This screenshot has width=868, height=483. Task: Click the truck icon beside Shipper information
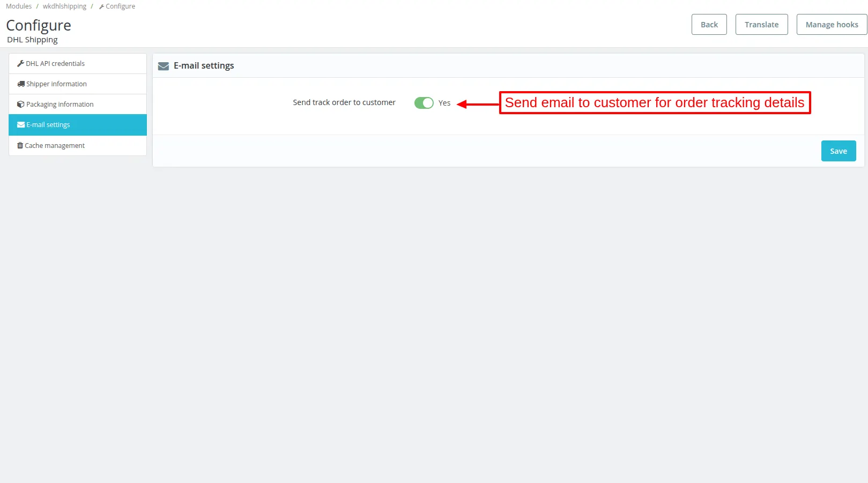click(x=21, y=84)
